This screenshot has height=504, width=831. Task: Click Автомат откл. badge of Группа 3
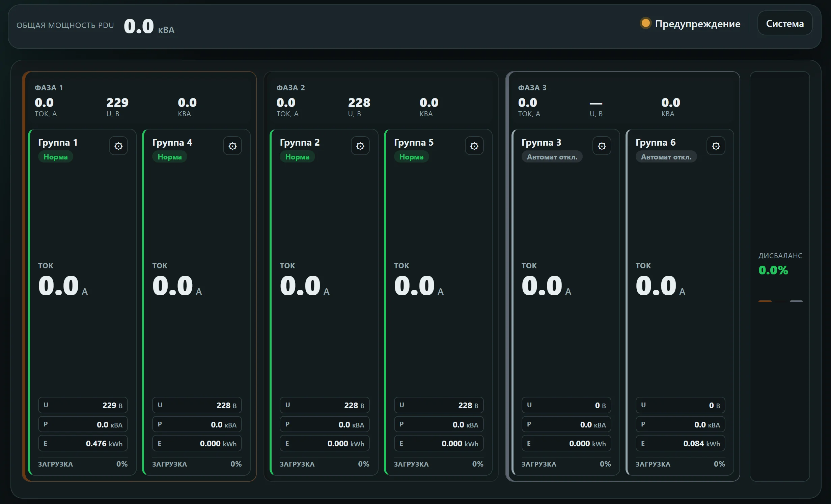(552, 157)
